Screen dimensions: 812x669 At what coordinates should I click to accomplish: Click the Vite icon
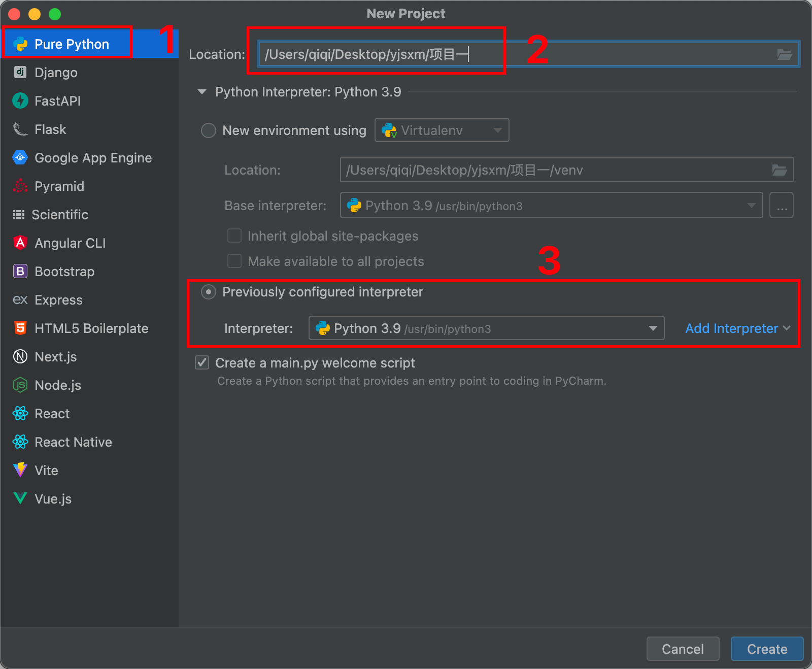20,470
